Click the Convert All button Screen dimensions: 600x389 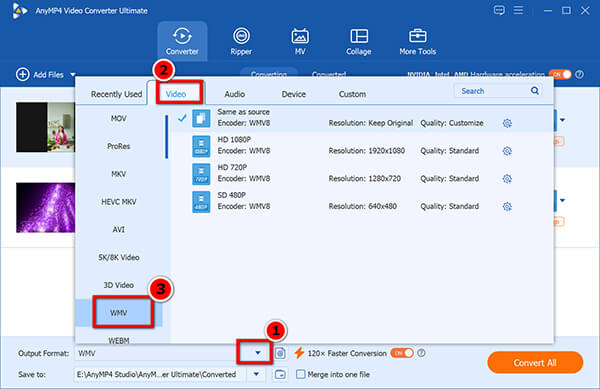click(535, 363)
